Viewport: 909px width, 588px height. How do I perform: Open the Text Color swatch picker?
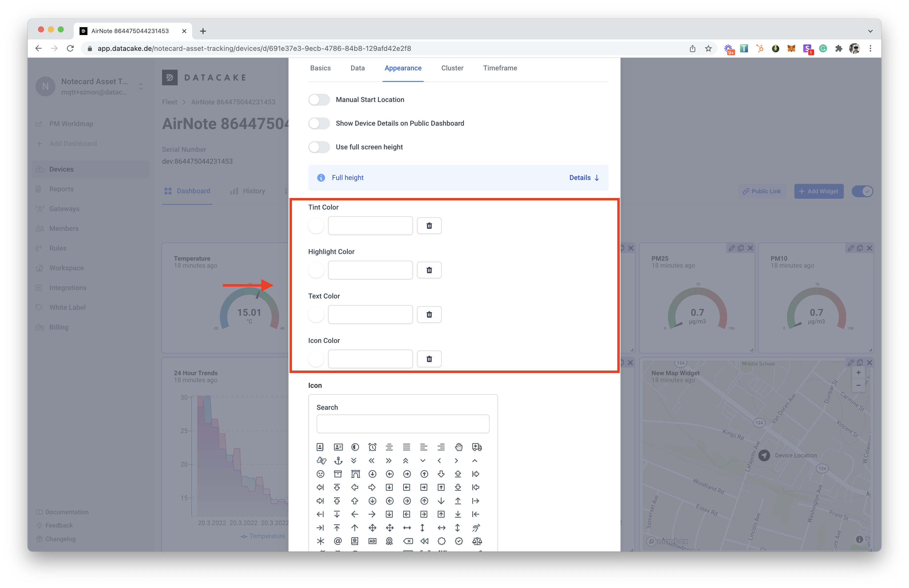pyautogui.click(x=316, y=314)
